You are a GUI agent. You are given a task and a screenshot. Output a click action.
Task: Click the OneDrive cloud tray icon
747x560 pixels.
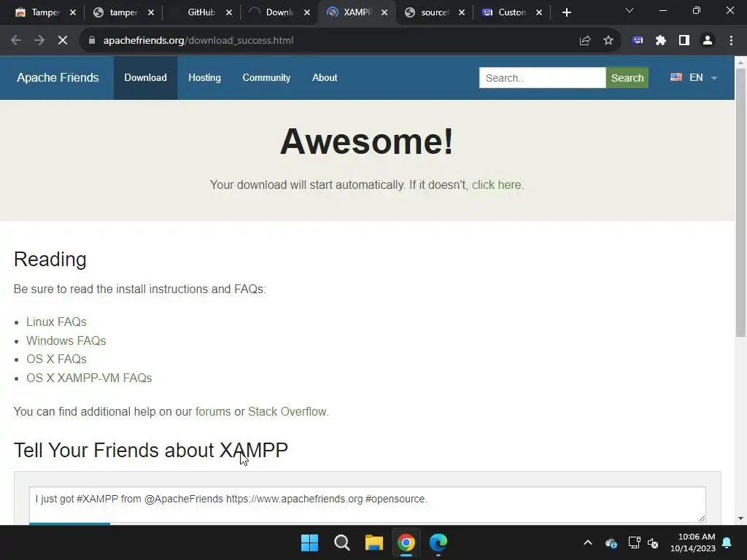click(x=611, y=542)
